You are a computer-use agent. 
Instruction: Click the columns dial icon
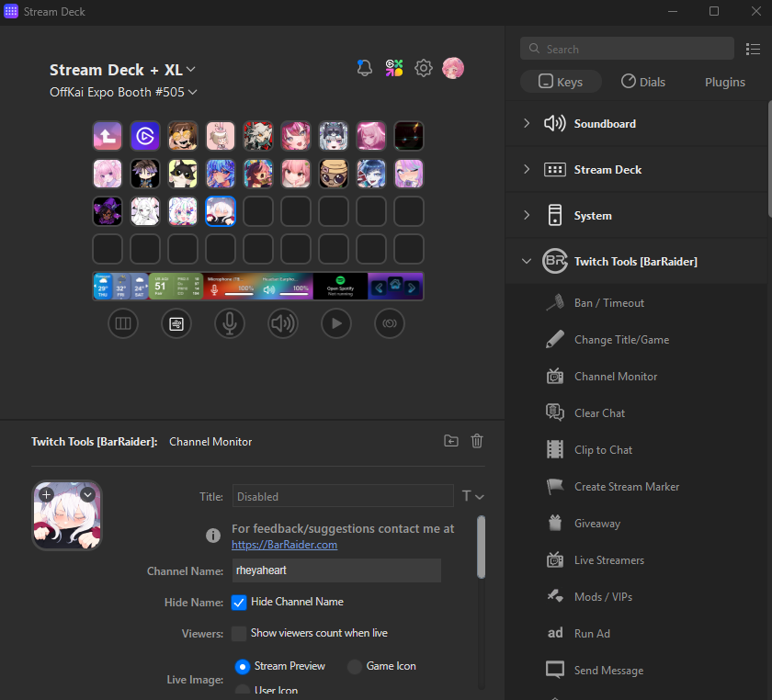coord(123,323)
